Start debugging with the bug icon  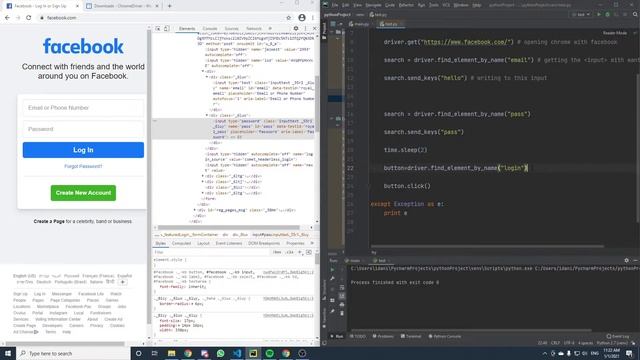[607, 14]
